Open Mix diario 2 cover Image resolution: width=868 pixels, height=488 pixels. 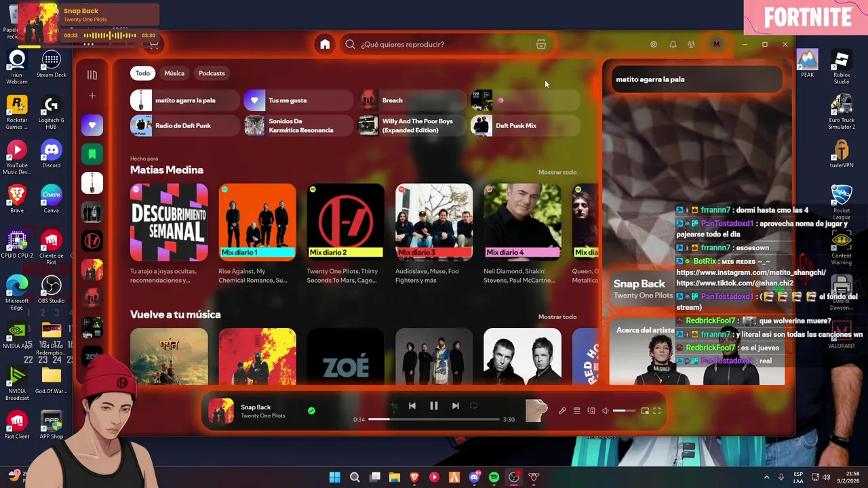[x=345, y=222]
